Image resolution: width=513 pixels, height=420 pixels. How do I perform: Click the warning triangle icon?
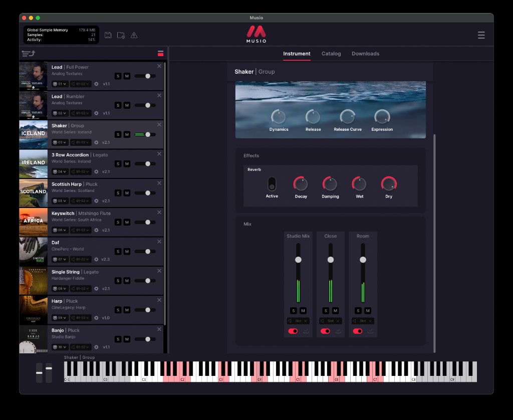click(134, 35)
